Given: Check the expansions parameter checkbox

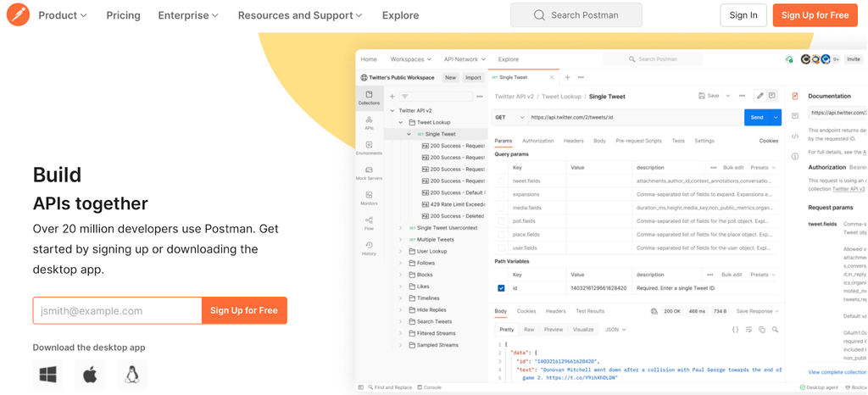Looking at the screenshot, I should coord(501,194).
